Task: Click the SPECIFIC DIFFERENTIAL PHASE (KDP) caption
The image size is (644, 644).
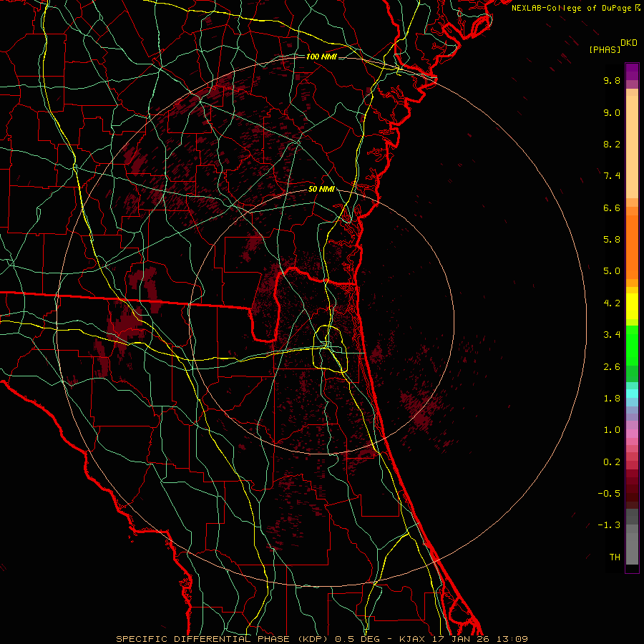Action: click(223, 639)
